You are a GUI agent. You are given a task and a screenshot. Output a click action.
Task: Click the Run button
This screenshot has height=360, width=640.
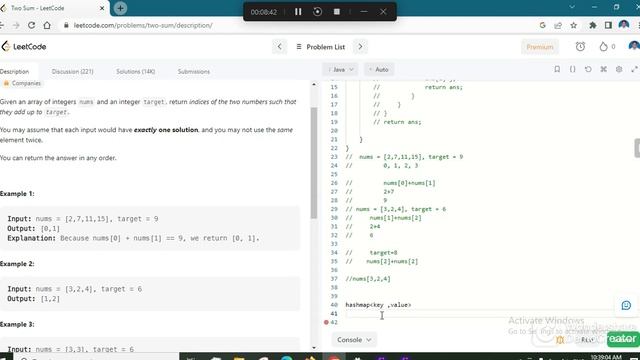587,340
